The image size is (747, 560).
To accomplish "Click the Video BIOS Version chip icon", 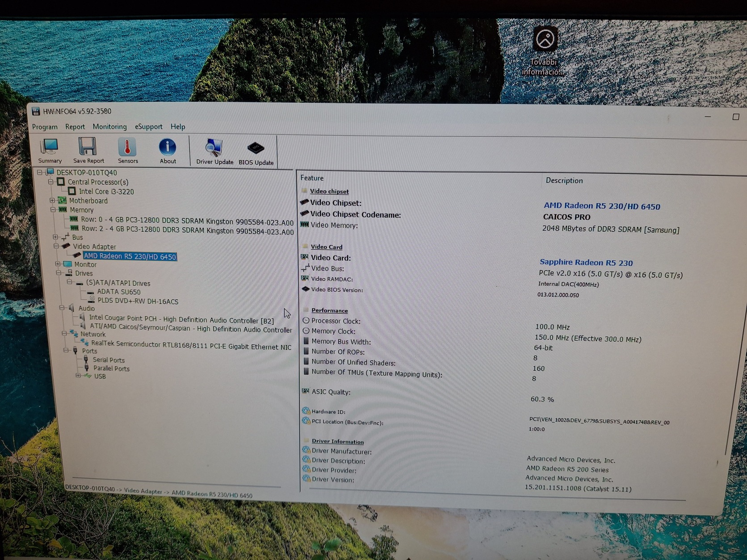I will point(306,289).
